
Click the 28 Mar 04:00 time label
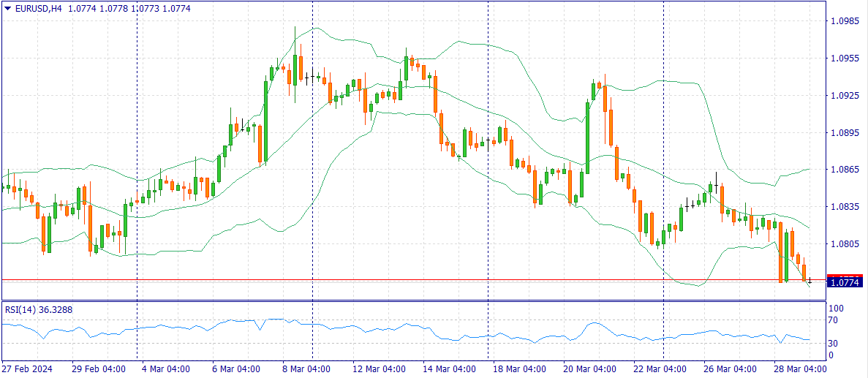pos(801,368)
